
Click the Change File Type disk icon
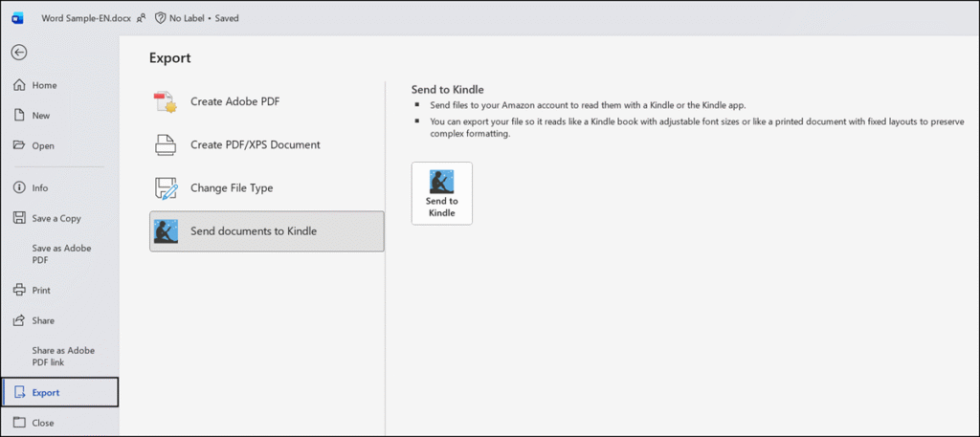(x=166, y=188)
